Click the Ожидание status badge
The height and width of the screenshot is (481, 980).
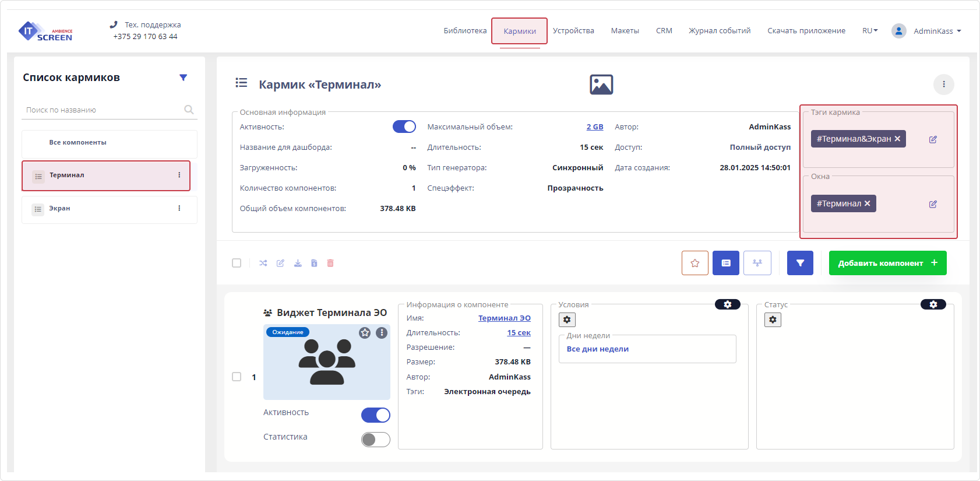tap(288, 332)
